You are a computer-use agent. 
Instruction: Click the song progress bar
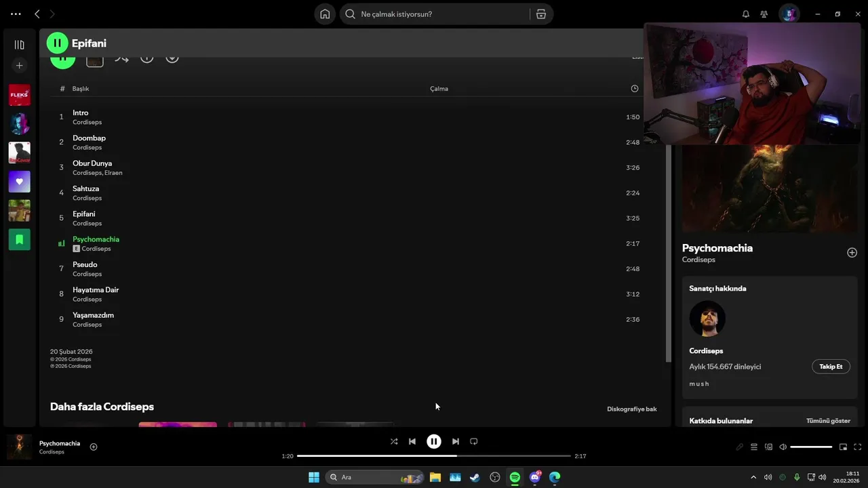[434, 456]
